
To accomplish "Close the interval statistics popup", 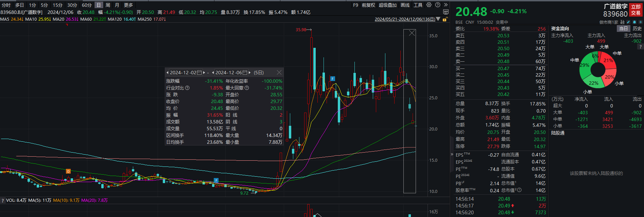I will (279, 73).
